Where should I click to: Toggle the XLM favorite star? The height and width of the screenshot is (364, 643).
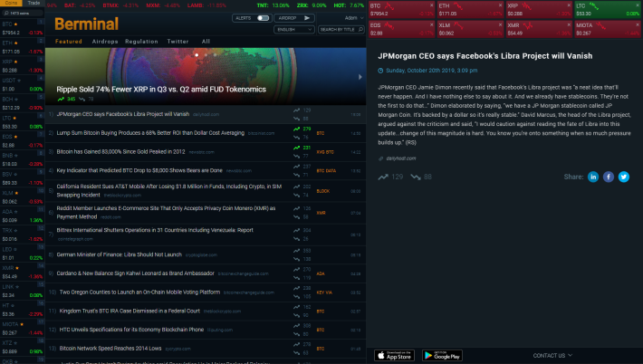coord(16,193)
